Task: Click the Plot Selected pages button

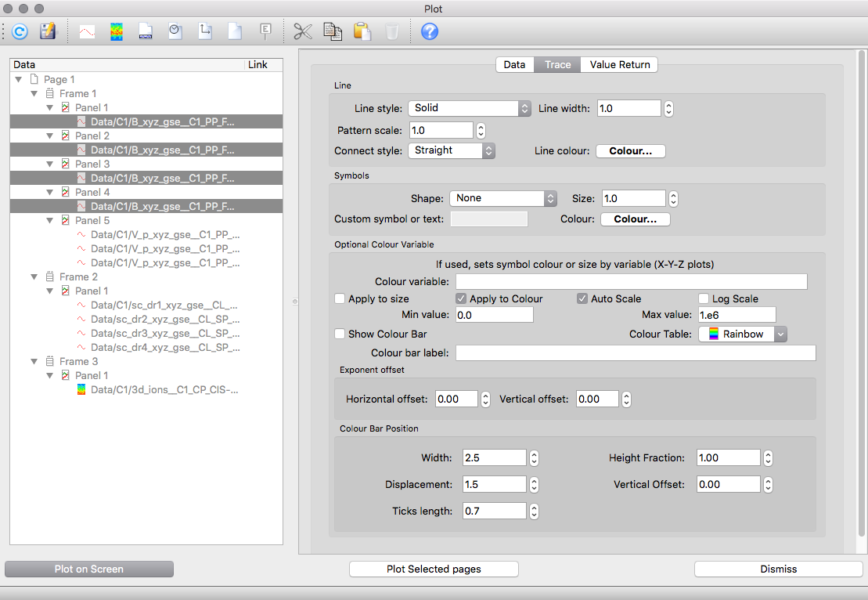Action: click(x=434, y=569)
